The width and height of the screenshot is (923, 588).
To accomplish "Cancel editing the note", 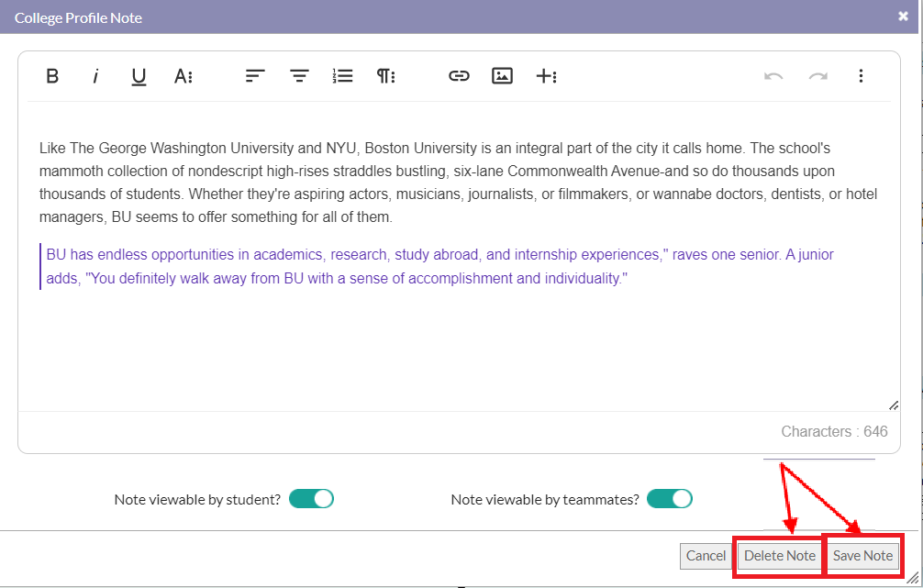I will (706, 556).
